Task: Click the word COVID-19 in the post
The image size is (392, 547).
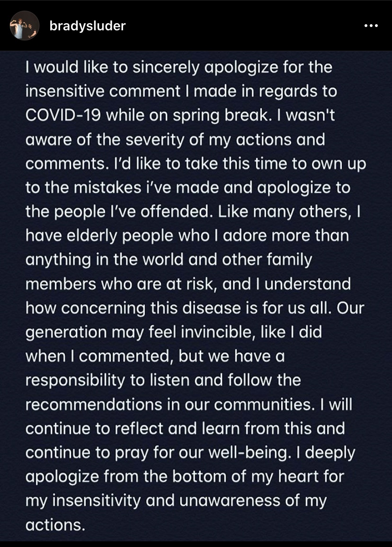Action: [63, 115]
